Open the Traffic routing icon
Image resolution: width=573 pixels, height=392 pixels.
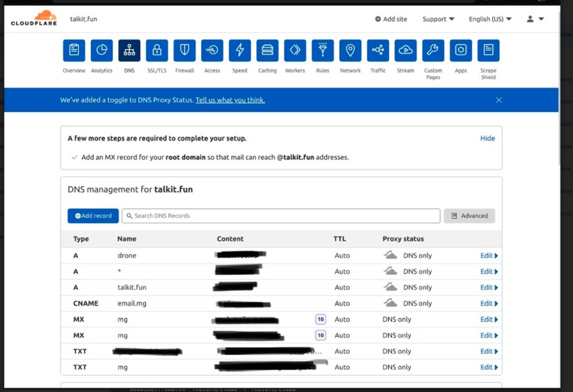[378, 50]
